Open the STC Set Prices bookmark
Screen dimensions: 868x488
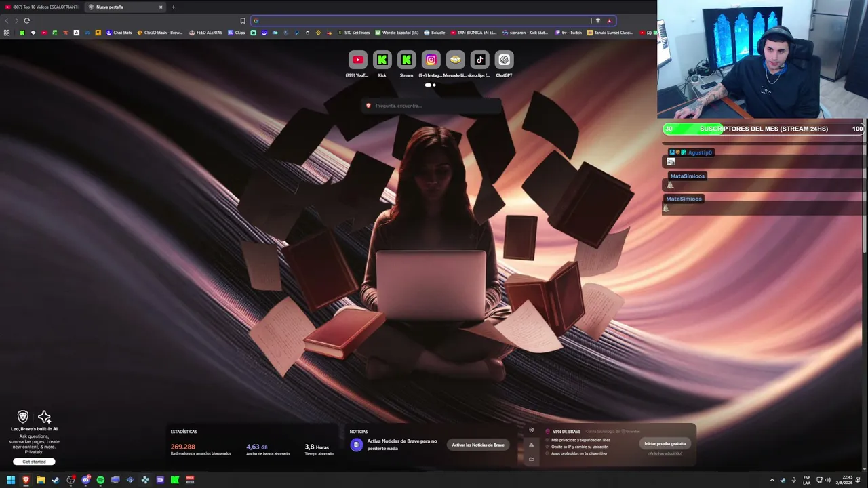(354, 33)
